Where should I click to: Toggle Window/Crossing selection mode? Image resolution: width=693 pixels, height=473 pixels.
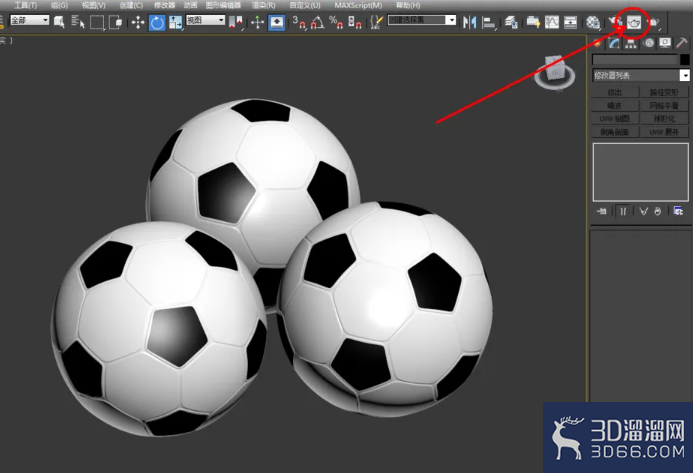coord(115,22)
